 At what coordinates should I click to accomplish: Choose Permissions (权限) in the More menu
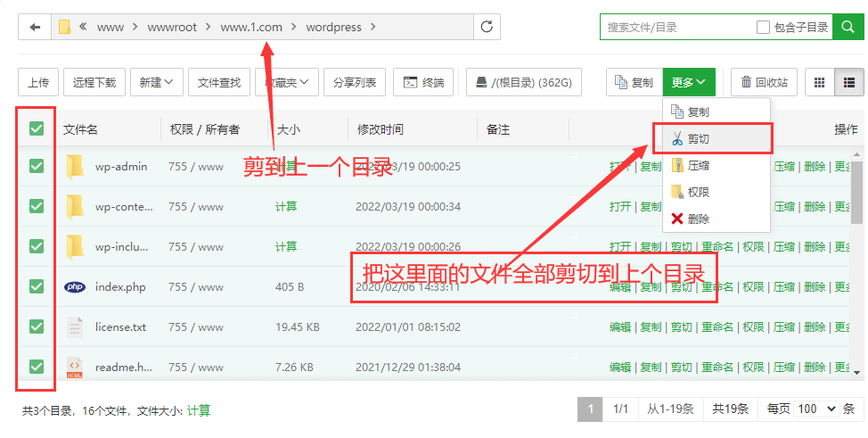coord(717,192)
